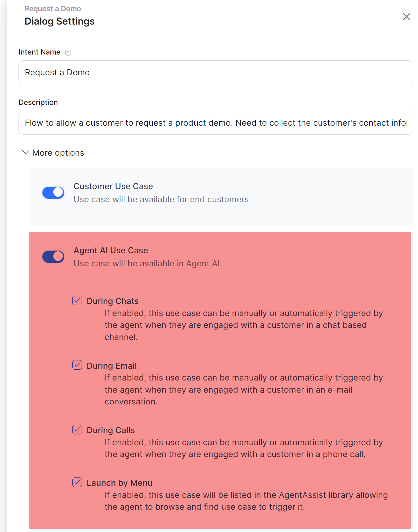The image size is (418, 532).
Task: Click the More options label
Action: coord(58,153)
